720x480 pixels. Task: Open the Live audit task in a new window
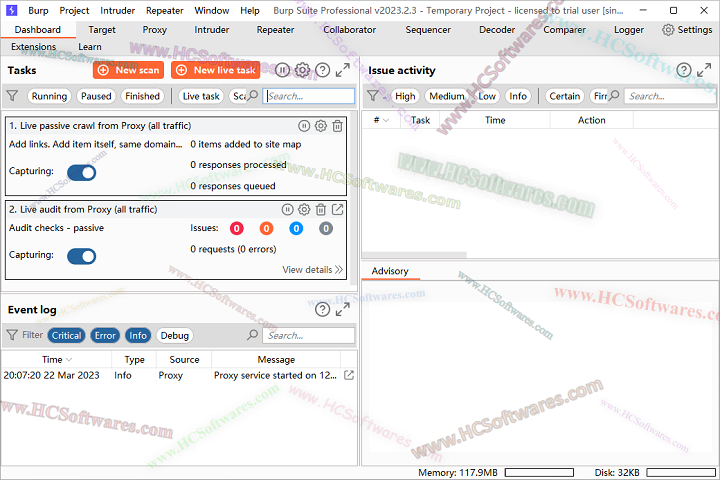tap(338, 209)
